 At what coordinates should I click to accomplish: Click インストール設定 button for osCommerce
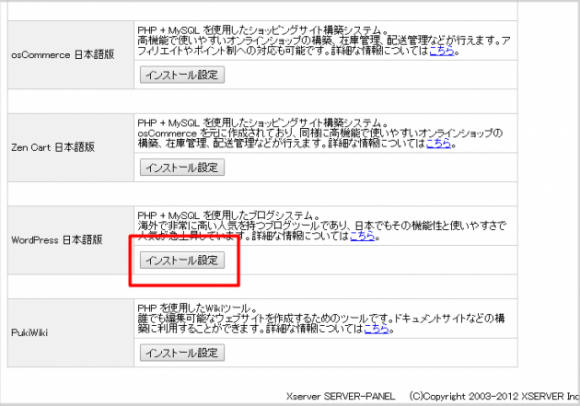(182, 75)
